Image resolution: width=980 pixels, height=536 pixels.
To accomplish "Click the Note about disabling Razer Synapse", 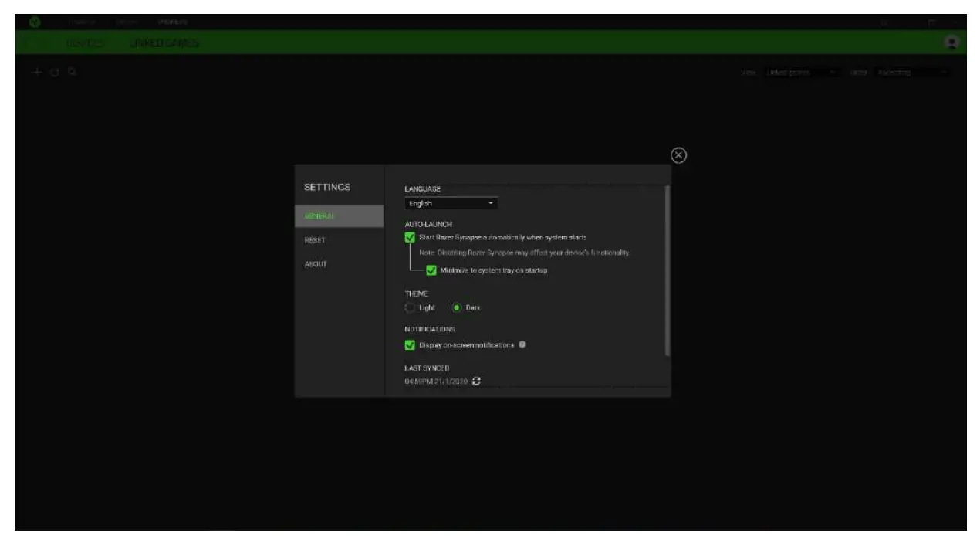I will pyautogui.click(x=524, y=253).
